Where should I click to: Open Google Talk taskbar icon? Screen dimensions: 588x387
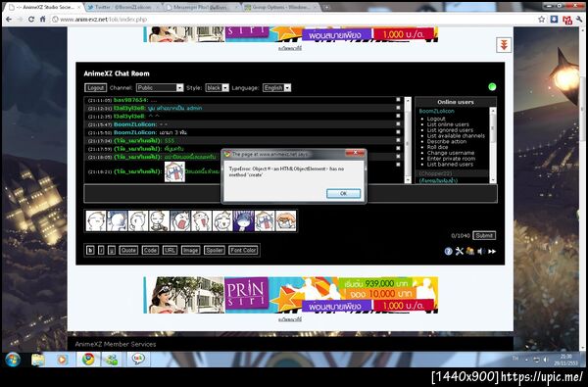coord(138,360)
